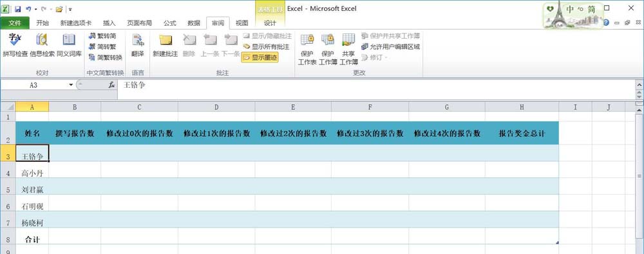644x254 pixels.
Task: Run 拼写检查 spelling check
Action: (x=15, y=45)
